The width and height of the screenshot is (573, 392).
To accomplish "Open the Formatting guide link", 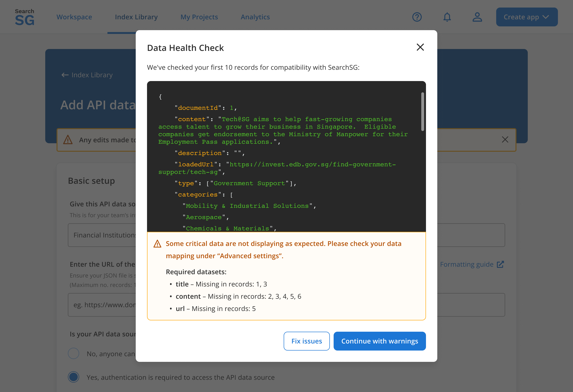I will pyautogui.click(x=467, y=264).
